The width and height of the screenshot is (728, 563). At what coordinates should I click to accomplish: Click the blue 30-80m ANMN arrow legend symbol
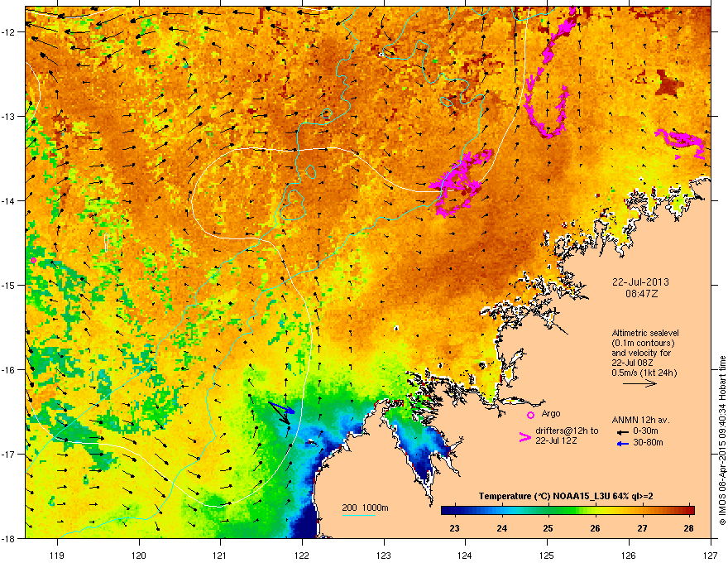(623, 444)
